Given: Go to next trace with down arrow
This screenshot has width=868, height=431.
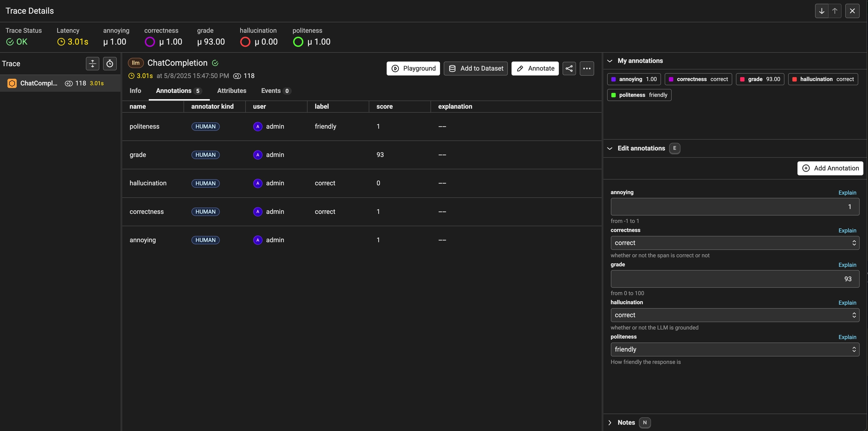Looking at the screenshot, I should (x=821, y=11).
